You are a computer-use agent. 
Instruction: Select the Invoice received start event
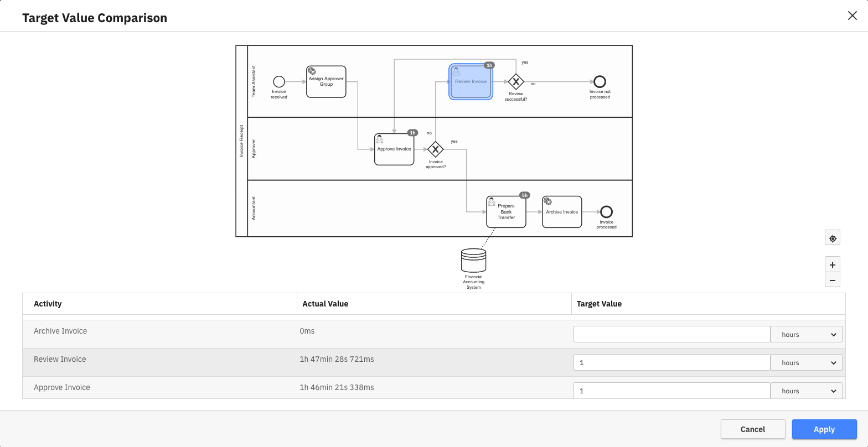click(x=279, y=82)
